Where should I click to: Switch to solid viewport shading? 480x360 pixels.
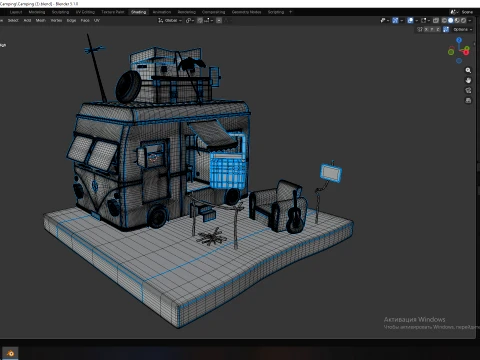click(451, 21)
